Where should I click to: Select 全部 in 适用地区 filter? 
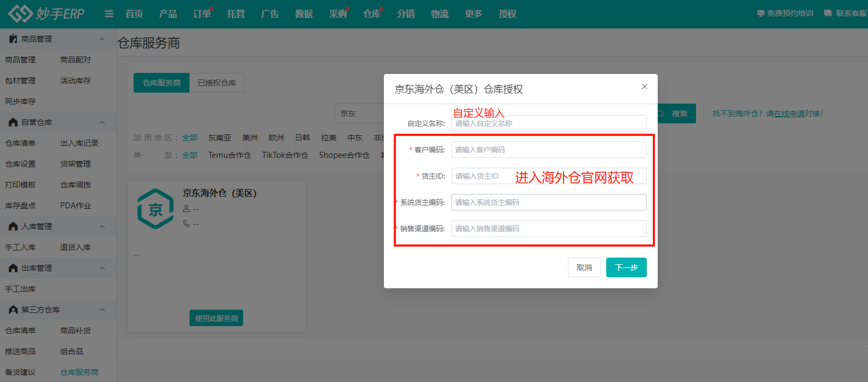point(190,138)
